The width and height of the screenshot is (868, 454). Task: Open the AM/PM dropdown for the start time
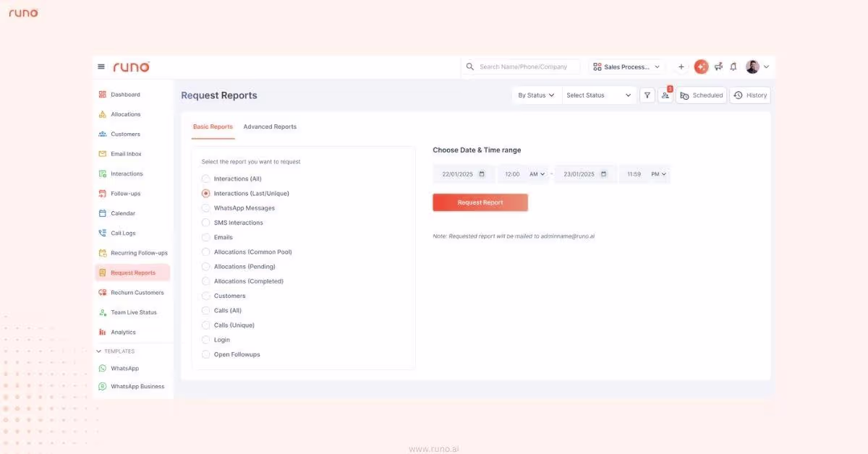click(538, 174)
